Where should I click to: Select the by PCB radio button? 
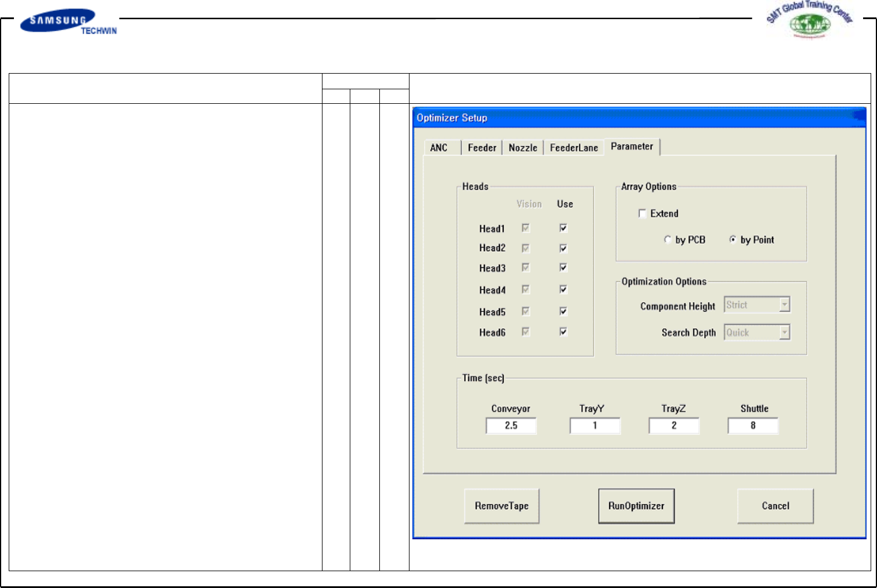point(668,239)
